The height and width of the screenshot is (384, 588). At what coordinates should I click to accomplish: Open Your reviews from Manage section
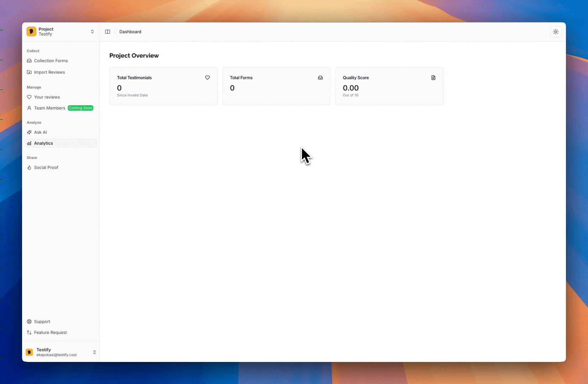(47, 97)
